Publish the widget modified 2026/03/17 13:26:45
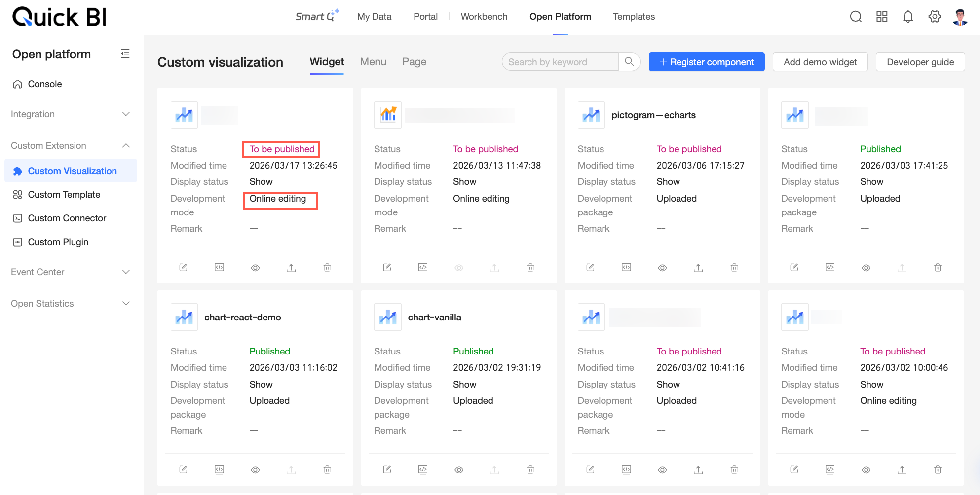980x495 pixels. tap(291, 267)
